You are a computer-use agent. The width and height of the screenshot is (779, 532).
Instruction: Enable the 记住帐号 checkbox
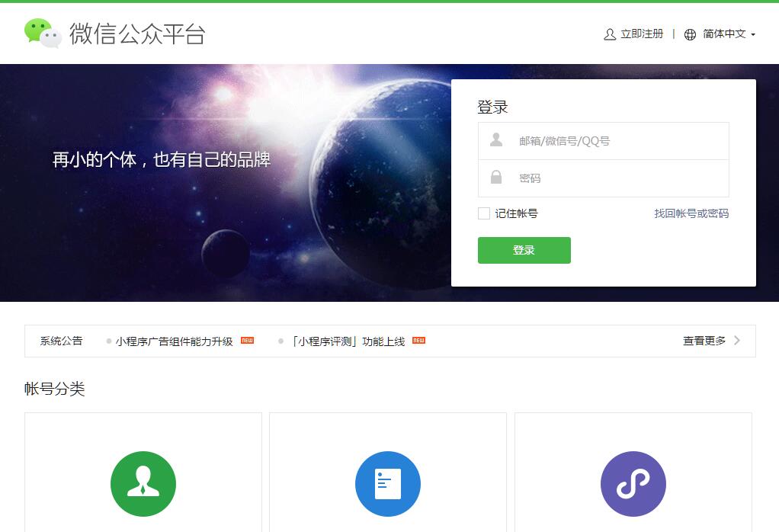[x=484, y=213]
